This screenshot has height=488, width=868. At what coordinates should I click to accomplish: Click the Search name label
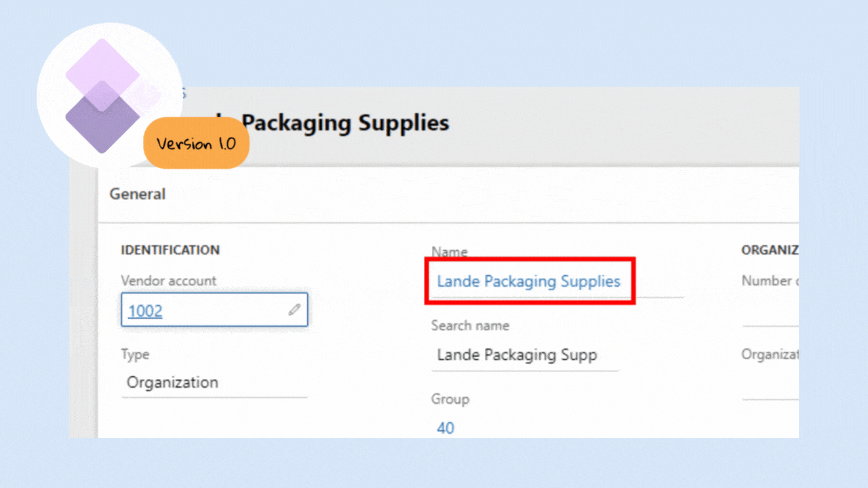click(470, 326)
